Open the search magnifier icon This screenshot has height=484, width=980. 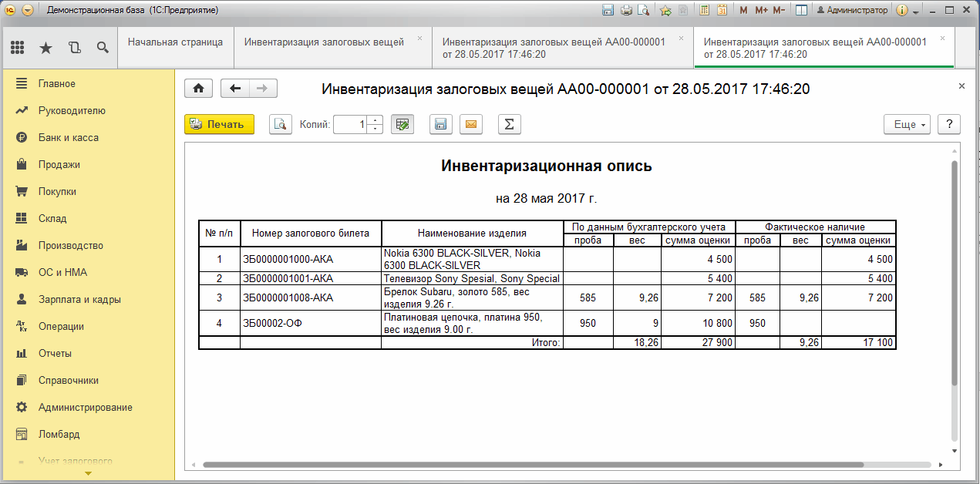pyautogui.click(x=103, y=48)
